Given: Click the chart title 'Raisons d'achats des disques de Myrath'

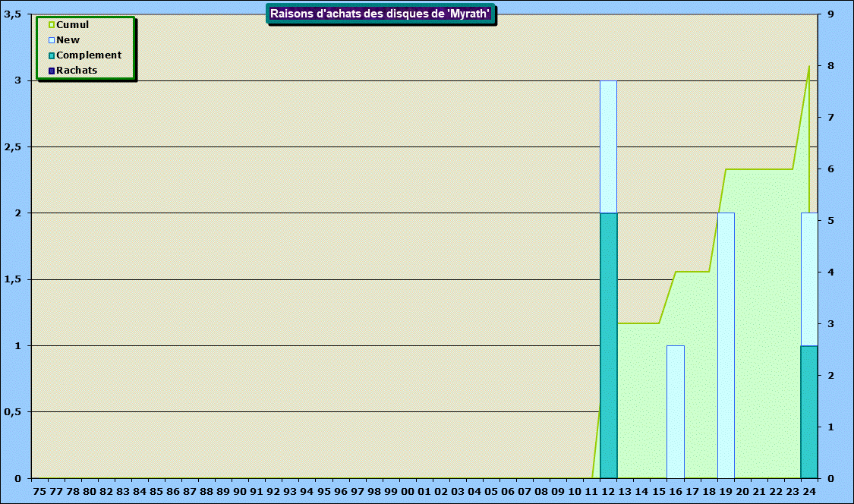Looking at the screenshot, I should 380,14.
